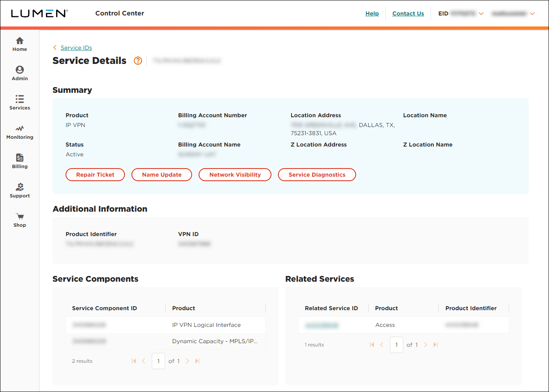Image resolution: width=549 pixels, height=392 pixels.
Task: Open Network Visibility options
Action: [235, 174]
